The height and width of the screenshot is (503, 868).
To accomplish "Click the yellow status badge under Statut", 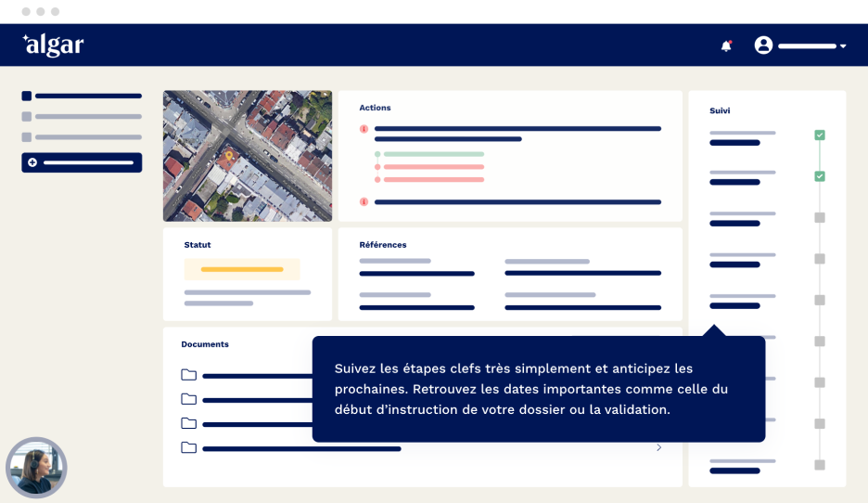I will pyautogui.click(x=242, y=269).
